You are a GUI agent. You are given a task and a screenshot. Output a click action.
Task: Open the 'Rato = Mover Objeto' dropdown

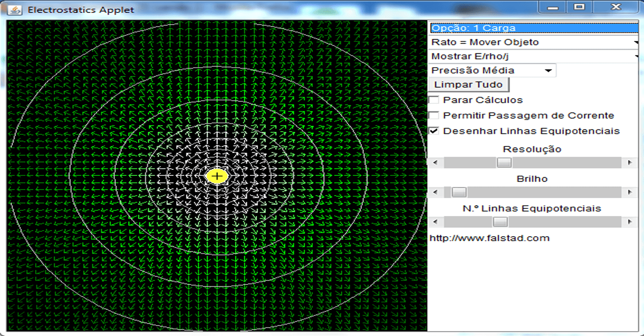pyautogui.click(x=534, y=42)
